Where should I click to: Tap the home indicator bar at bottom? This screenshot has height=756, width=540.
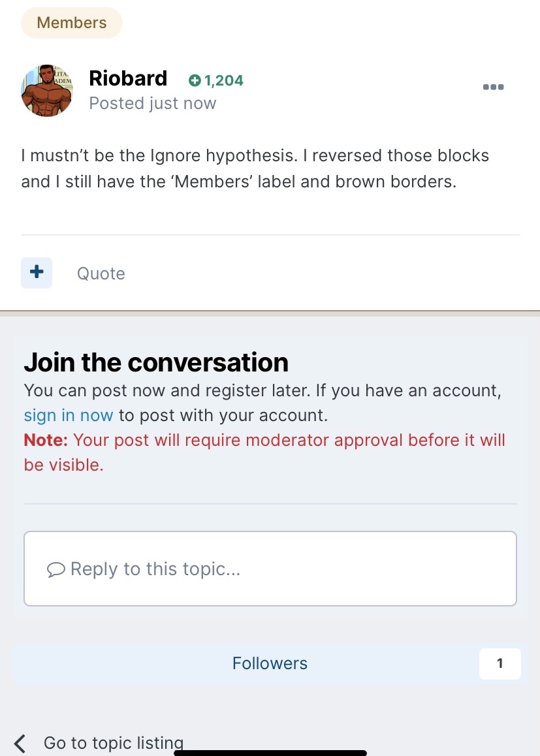click(x=270, y=753)
